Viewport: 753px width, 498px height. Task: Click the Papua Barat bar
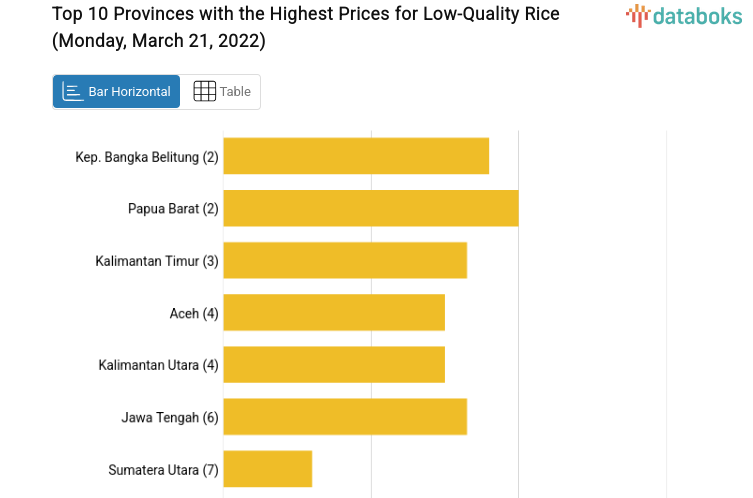coord(370,208)
